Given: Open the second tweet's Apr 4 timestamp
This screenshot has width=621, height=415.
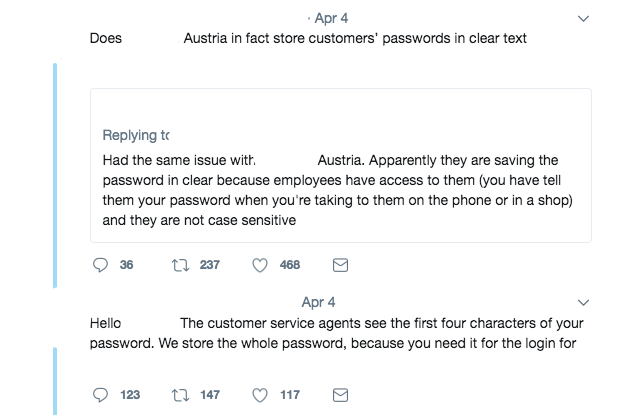Looking at the screenshot, I should [x=318, y=301].
